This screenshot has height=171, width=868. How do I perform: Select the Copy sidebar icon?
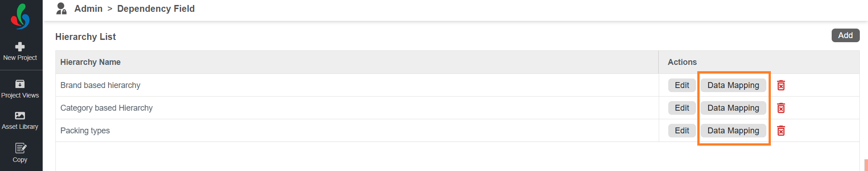point(20,148)
